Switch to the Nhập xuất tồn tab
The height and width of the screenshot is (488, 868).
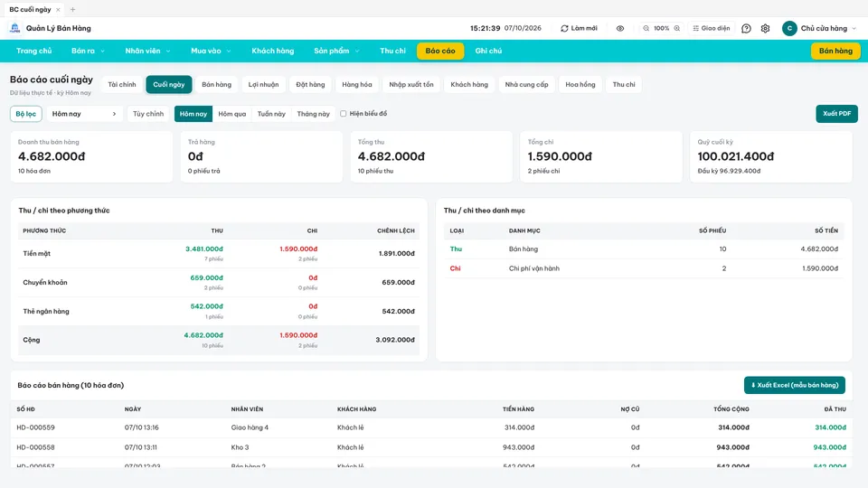click(411, 85)
